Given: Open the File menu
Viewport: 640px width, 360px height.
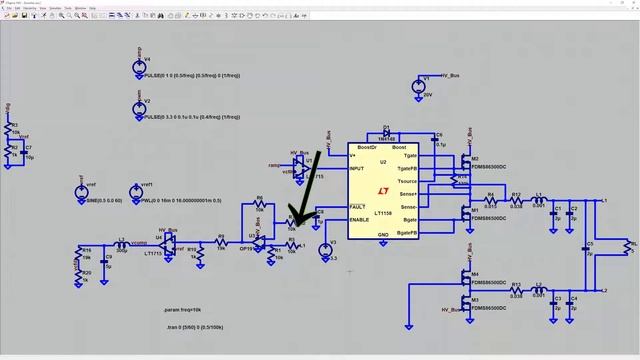Looking at the screenshot, I should click(9, 8).
